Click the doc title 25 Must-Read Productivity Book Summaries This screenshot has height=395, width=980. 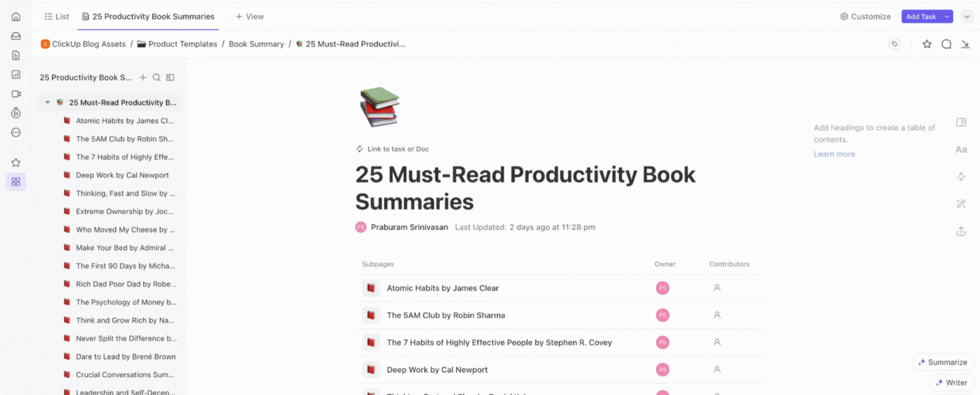(x=525, y=188)
